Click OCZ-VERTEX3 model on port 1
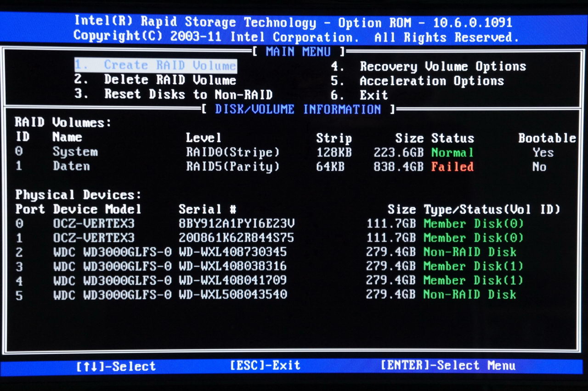The image size is (588, 391). point(94,238)
